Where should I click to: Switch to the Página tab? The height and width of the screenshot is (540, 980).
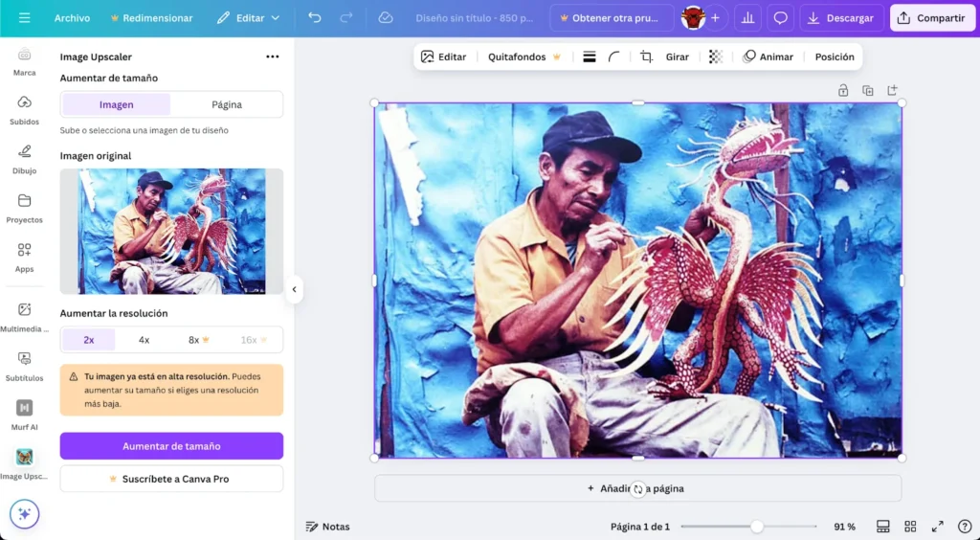227,104
